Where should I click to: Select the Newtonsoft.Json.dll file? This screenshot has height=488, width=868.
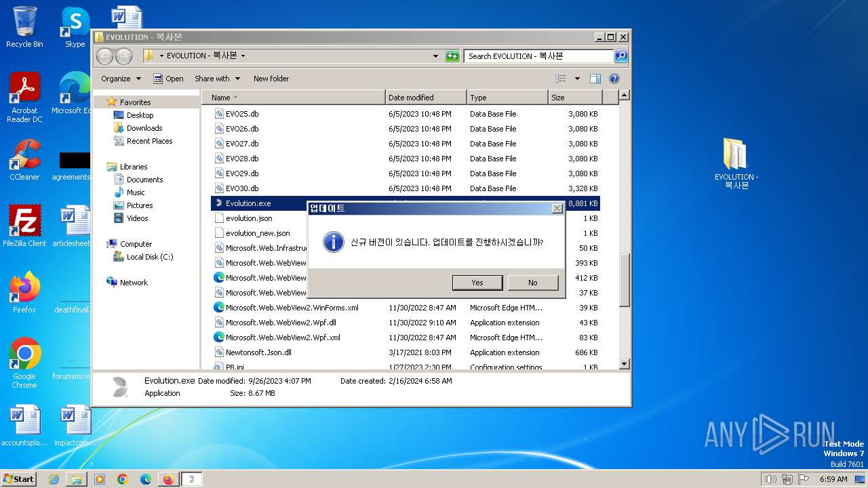click(x=258, y=352)
